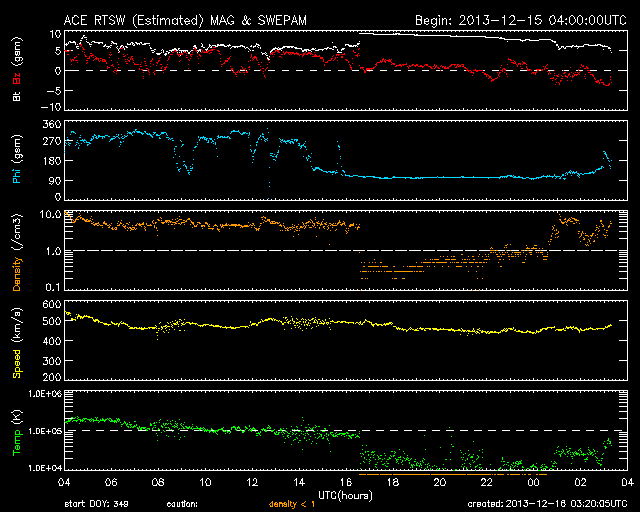640x512 pixels.
Task: Click the '08' hour tick on the UTC axis
Action: (x=158, y=482)
